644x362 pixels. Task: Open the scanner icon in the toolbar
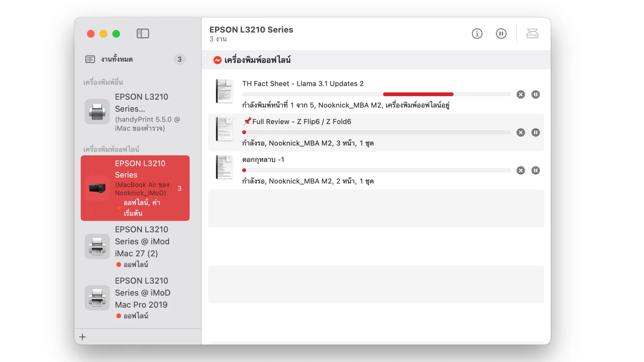(532, 34)
